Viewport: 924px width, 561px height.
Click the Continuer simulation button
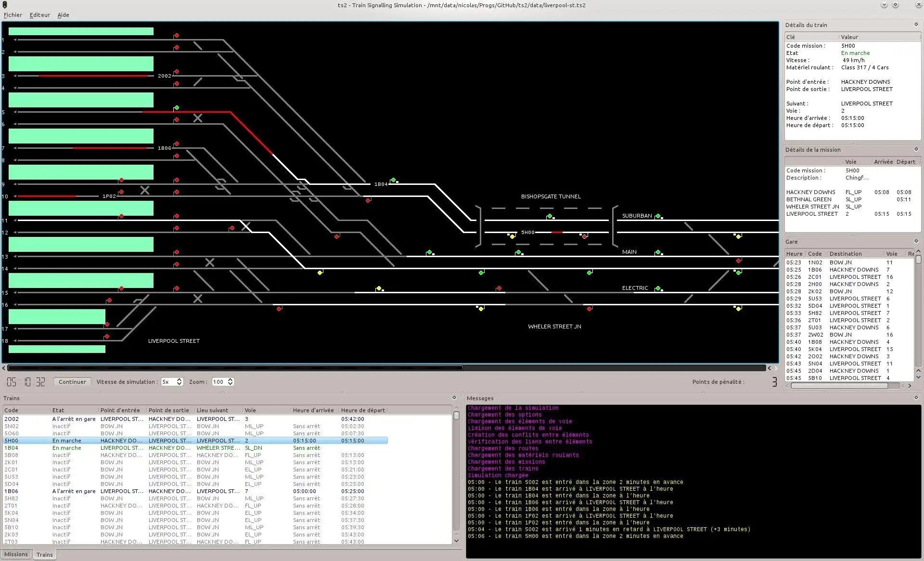pos(72,382)
